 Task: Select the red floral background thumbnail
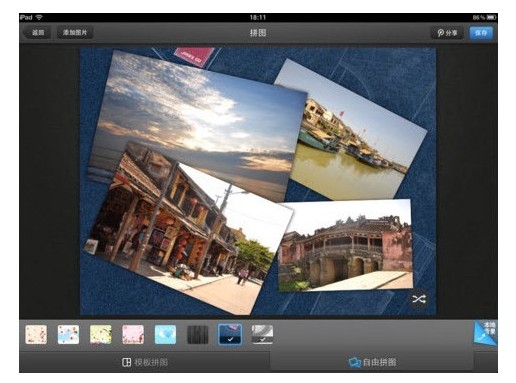[x=36, y=334]
